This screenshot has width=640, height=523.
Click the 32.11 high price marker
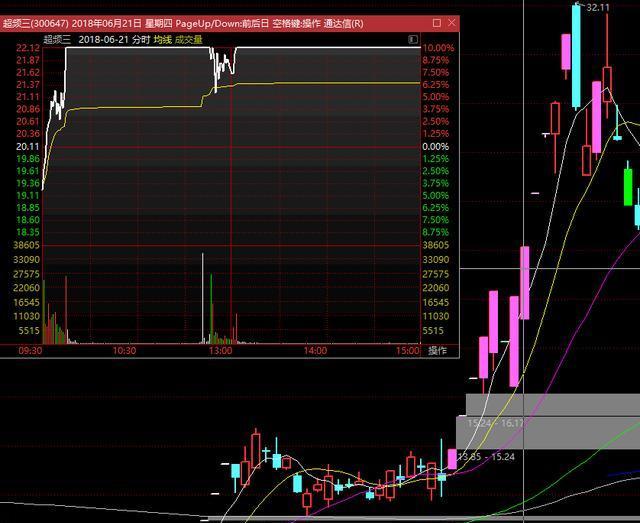pos(598,7)
